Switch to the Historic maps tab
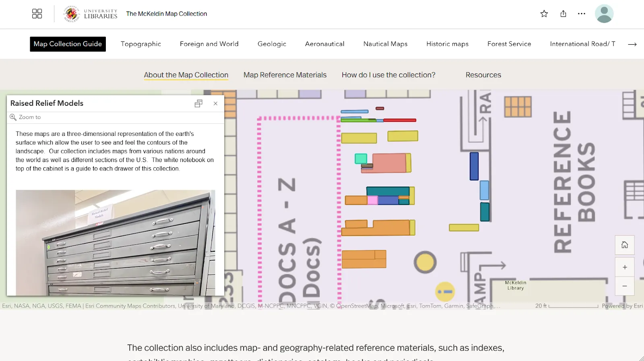Viewport: 644px width, 361px height. [x=448, y=44]
